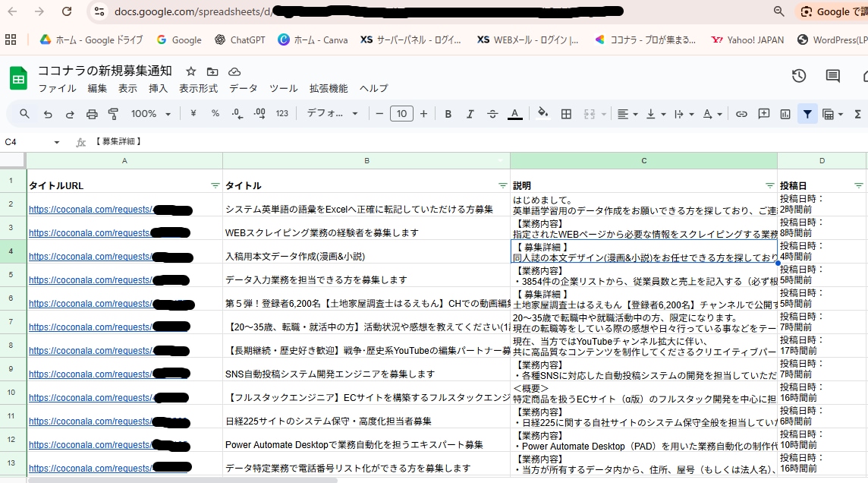Image resolution: width=868 pixels, height=483 pixels.
Task: Click the browser zoom magnifier icon
Action: click(x=779, y=11)
